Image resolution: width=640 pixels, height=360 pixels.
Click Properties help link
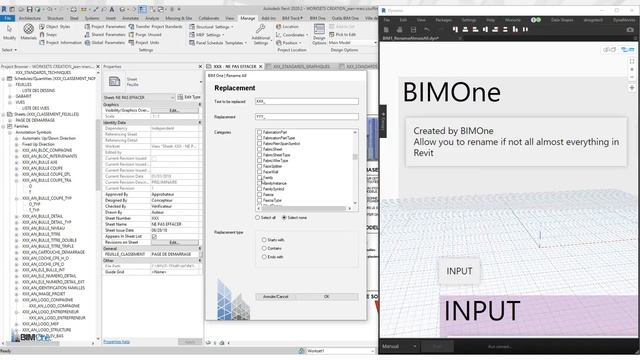116,342
